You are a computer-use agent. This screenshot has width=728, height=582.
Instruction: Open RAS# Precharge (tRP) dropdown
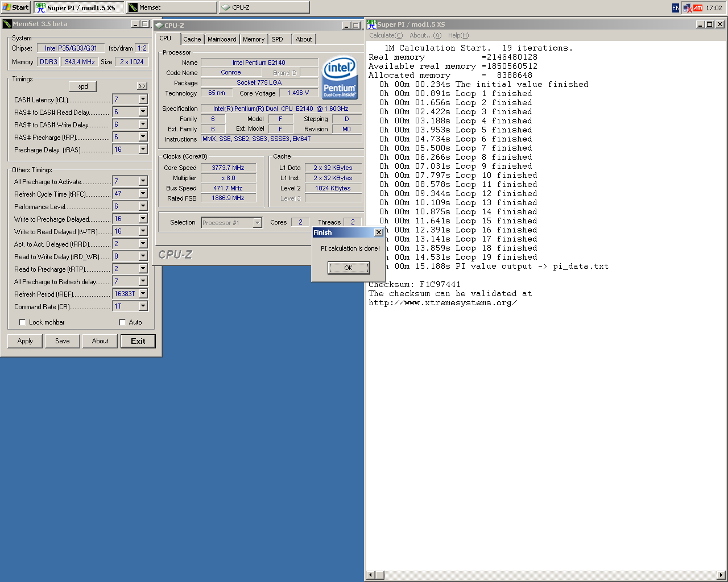click(143, 137)
